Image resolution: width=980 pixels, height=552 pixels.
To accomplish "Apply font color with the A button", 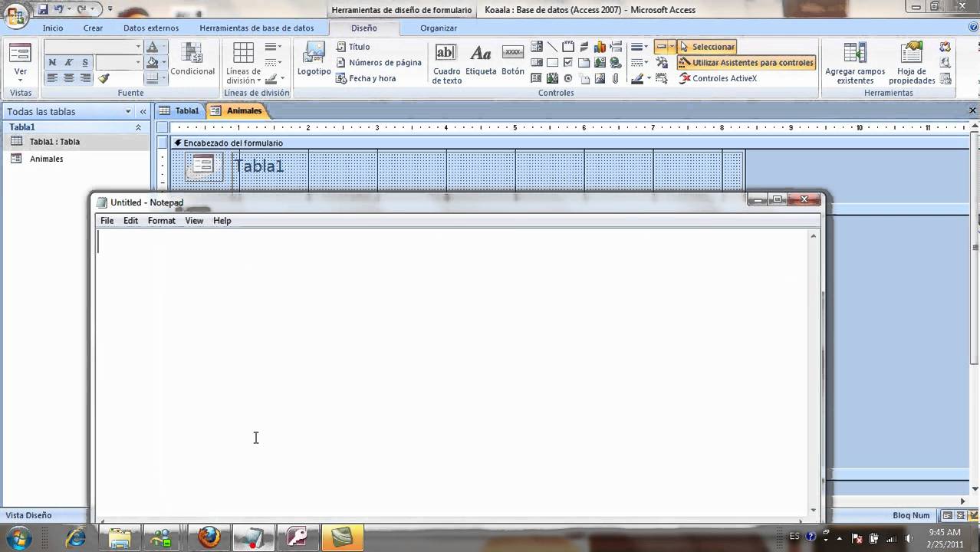I will [x=152, y=47].
